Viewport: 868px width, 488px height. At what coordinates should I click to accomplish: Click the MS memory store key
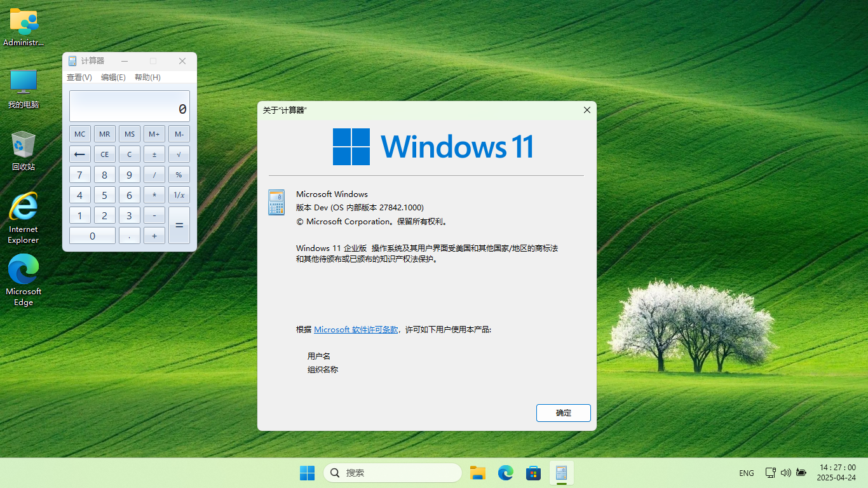[130, 134]
